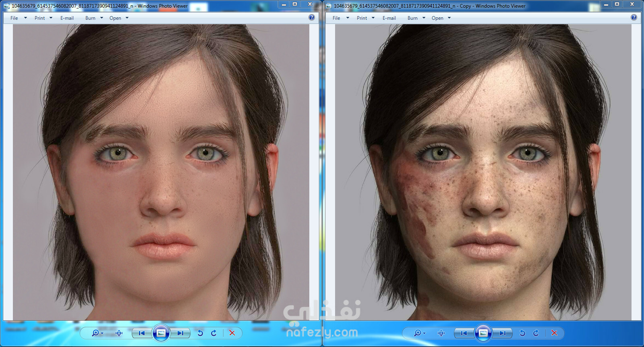This screenshot has width=644, height=347.
Task: Click the right Copy viewer title bar app icon
Action: pyautogui.click(x=329, y=6)
